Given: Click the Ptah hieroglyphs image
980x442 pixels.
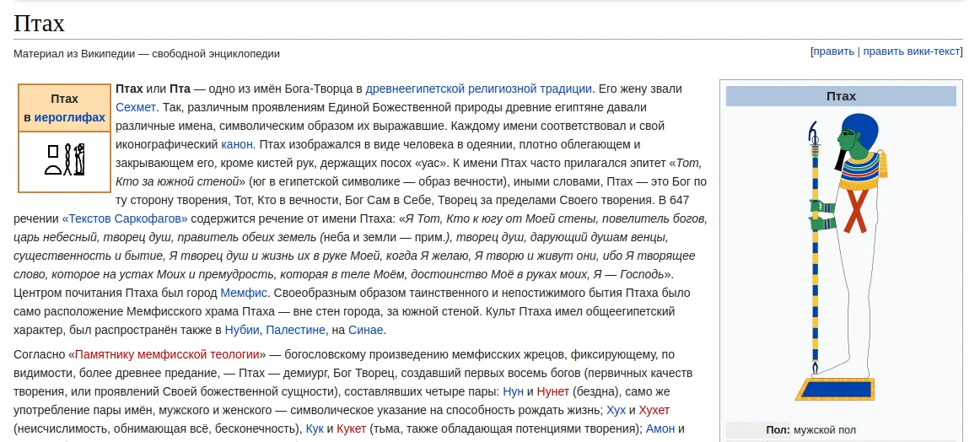Looking at the screenshot, I should coord(64,159).
